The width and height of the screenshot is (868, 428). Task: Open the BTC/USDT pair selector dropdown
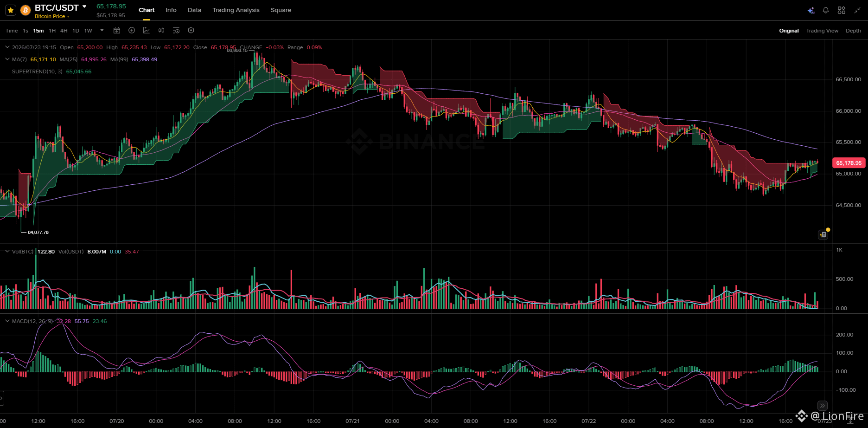(84, 6)
